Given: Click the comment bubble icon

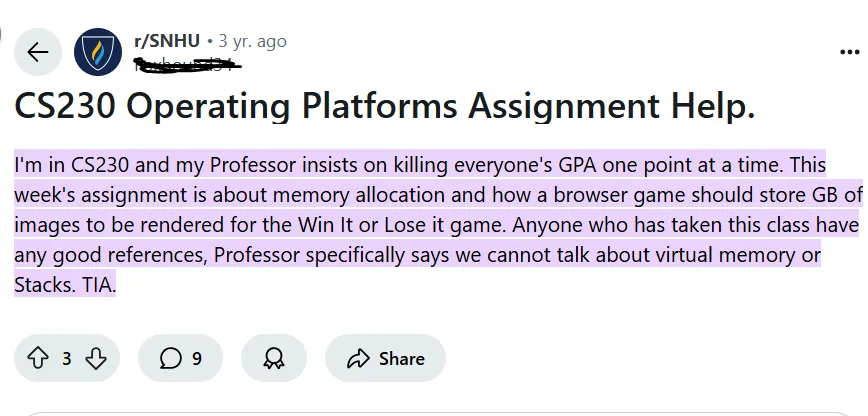Looking at the screenshot, I should point(171,358).
